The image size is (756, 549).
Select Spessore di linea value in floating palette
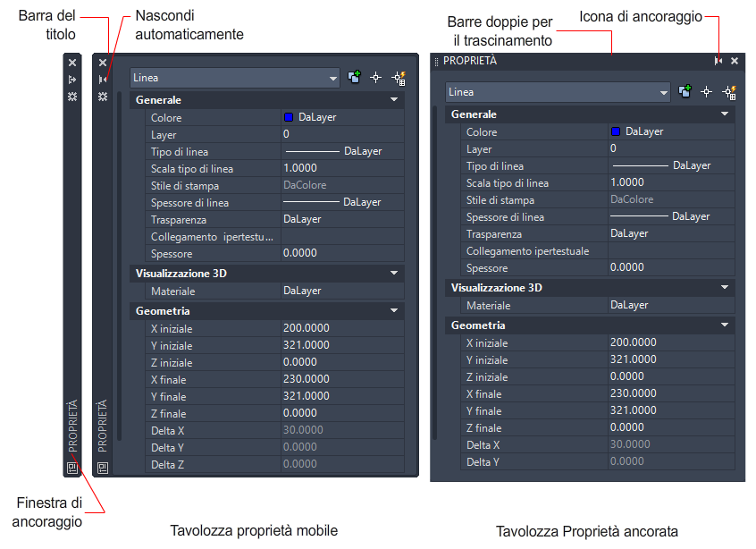click(342, 202)
